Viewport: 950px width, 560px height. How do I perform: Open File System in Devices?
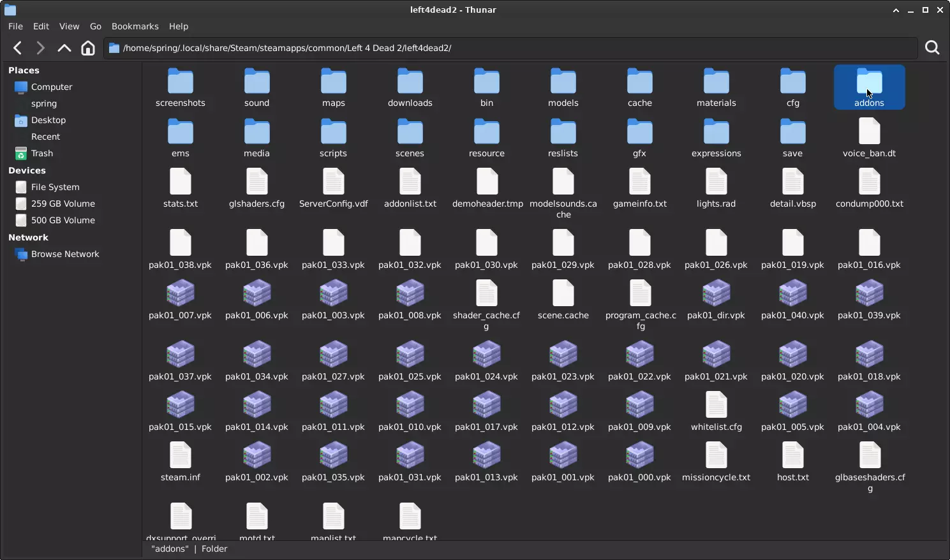click(55, 187)
